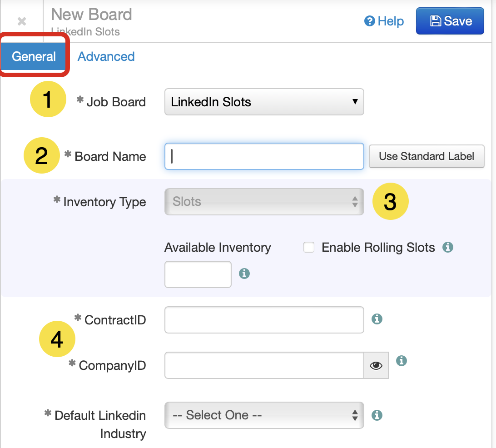This screenshot has width=496, height=448.
Task: Show info icon beside Default Linkedin Industry
Action: 377,415
